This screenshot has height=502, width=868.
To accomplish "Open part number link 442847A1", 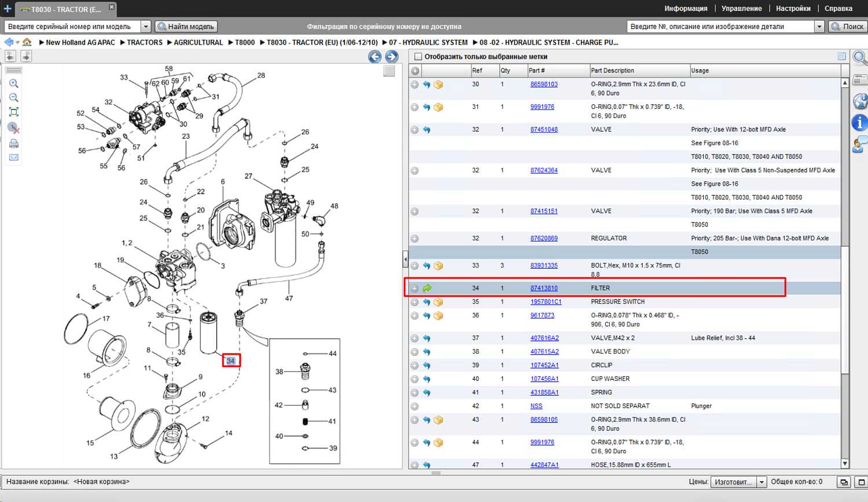I will 545,465.
